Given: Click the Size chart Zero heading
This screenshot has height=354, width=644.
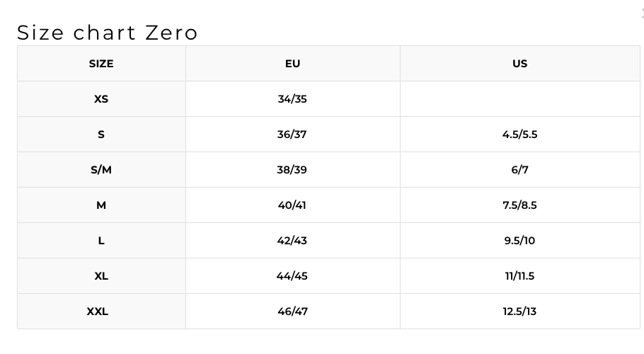Looking at the screenshot, I should (108, 33).
